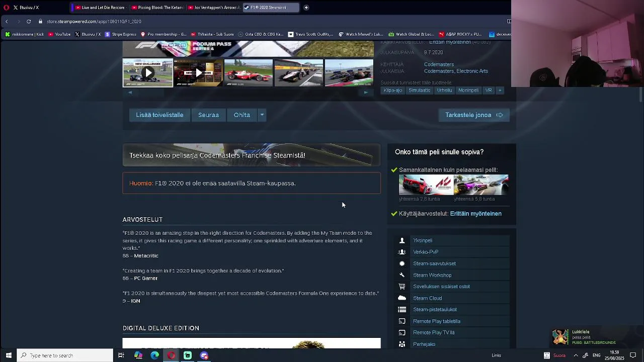The image size is (644, 362).
Task: Open the YouTube bookmark
Action: coord(59,34)
